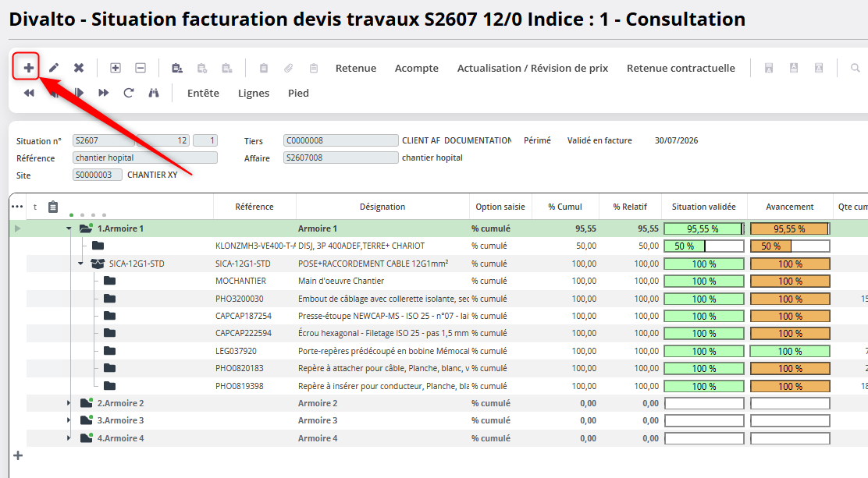Expand the 3.Armoire 3 tree node
The height and width of the screenshot is (478, 868).
pos(69,420)
